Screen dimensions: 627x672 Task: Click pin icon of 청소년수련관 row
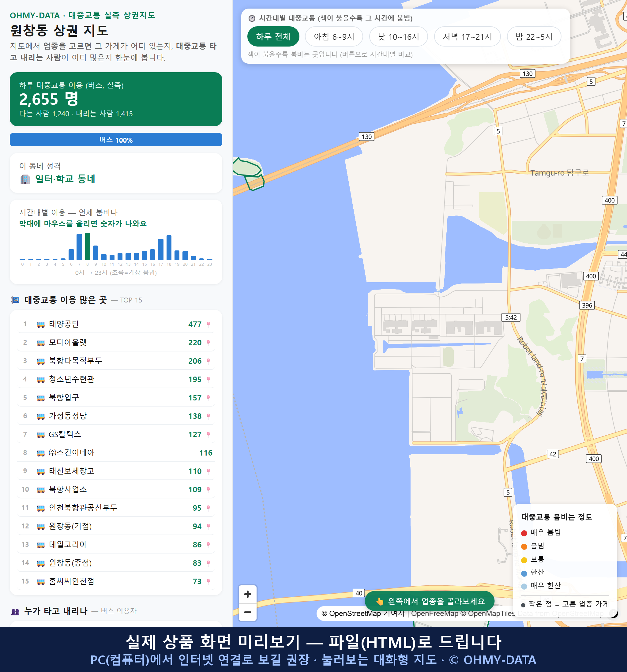click(208, 379)
